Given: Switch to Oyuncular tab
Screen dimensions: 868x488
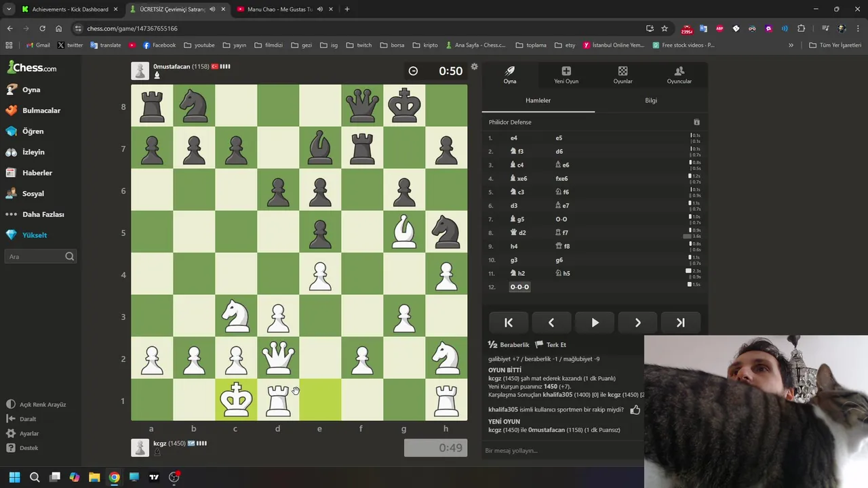Looking at the screenshot, I should pos(679,75).
